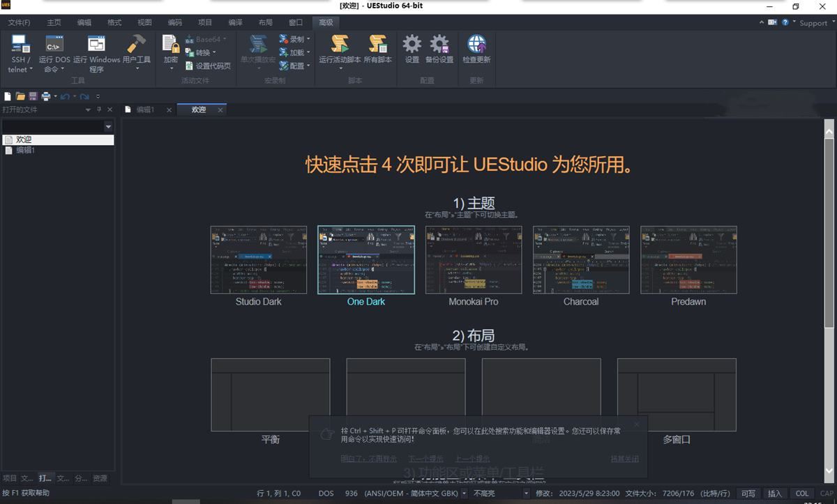Launch the Run Windows program tool
Image resolution: width=837 pixels, height=504 pixels.
(96, 46)
